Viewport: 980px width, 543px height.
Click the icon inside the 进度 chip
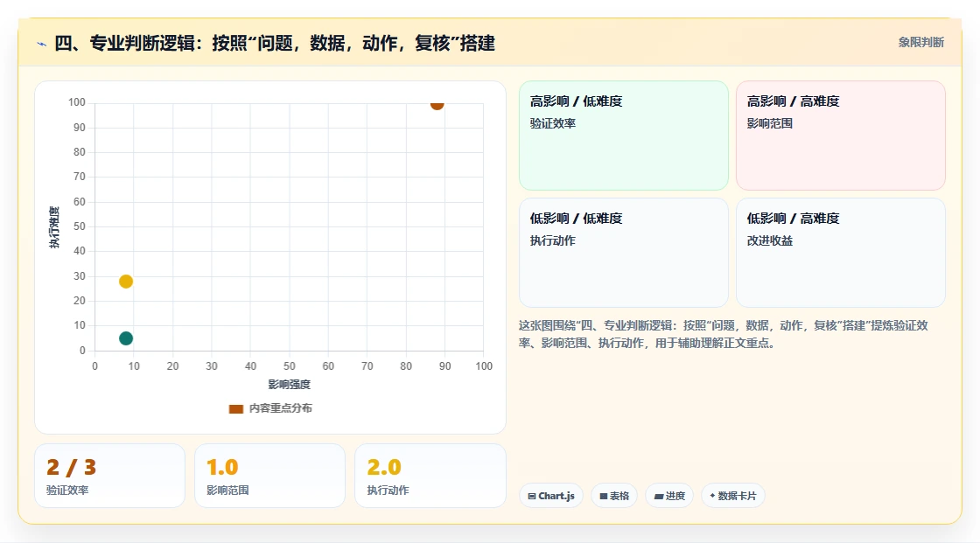(x=659, y=496)
